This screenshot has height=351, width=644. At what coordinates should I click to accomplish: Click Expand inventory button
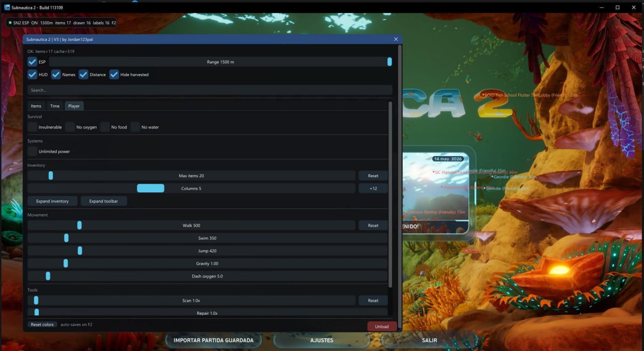tap(52, 201)
